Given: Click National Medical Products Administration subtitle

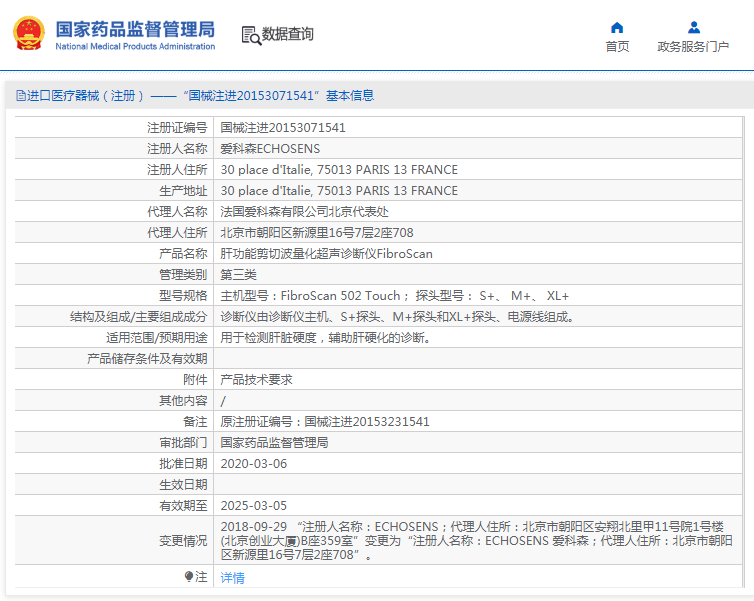Looking at the screenshot, I should click(135, 47).
